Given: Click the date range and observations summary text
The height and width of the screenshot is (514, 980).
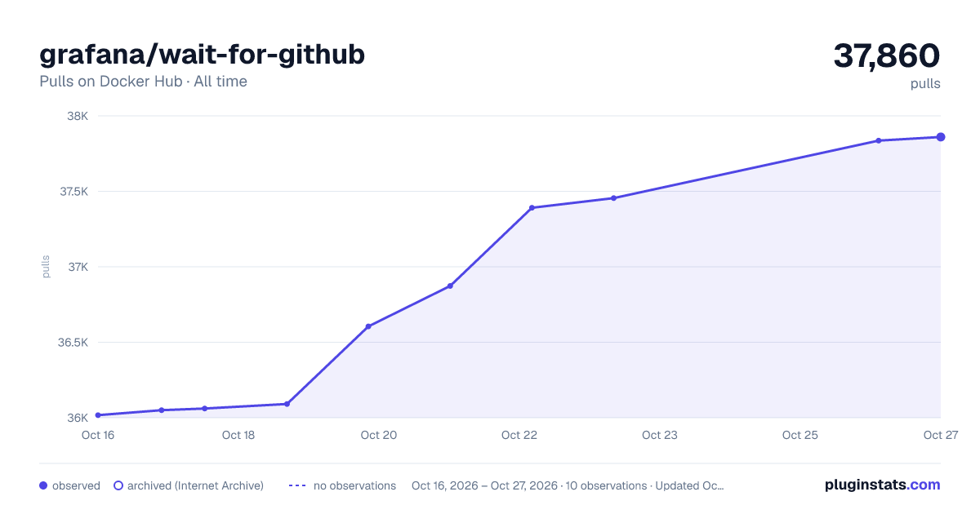Looking at the screenshot, I should 568,485.
